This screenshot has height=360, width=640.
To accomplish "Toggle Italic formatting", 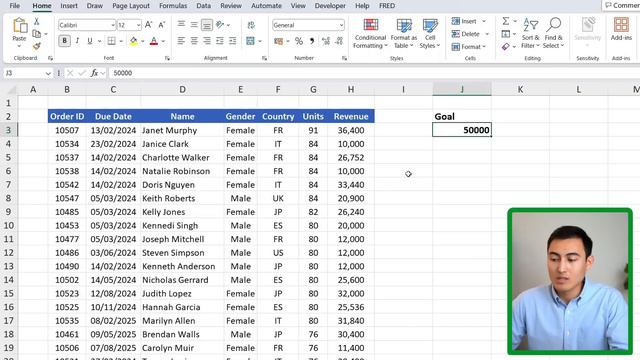I will point(77,41).
